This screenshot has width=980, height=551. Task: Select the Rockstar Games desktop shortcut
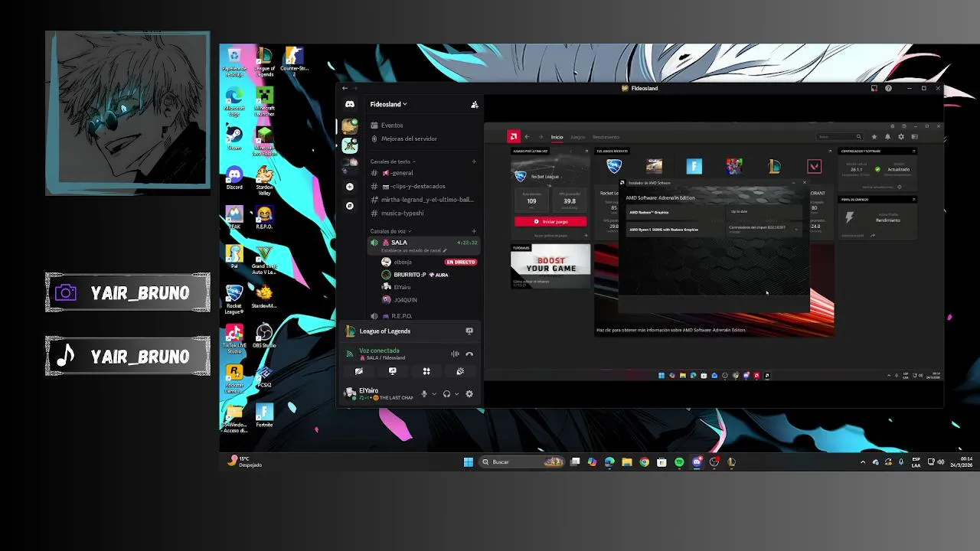[234, 379]
